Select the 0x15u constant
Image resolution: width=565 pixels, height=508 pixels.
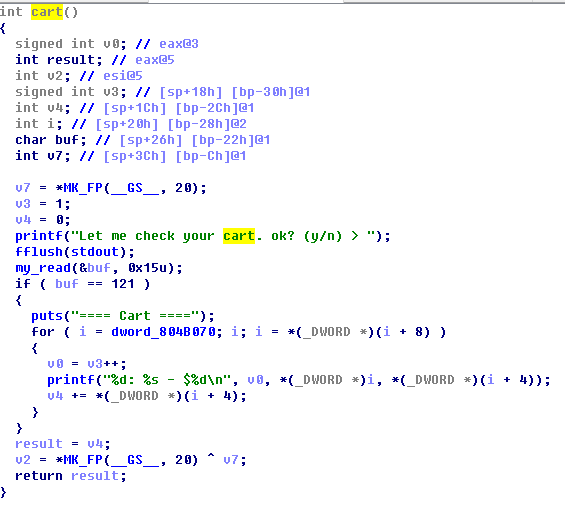(147, 268)
